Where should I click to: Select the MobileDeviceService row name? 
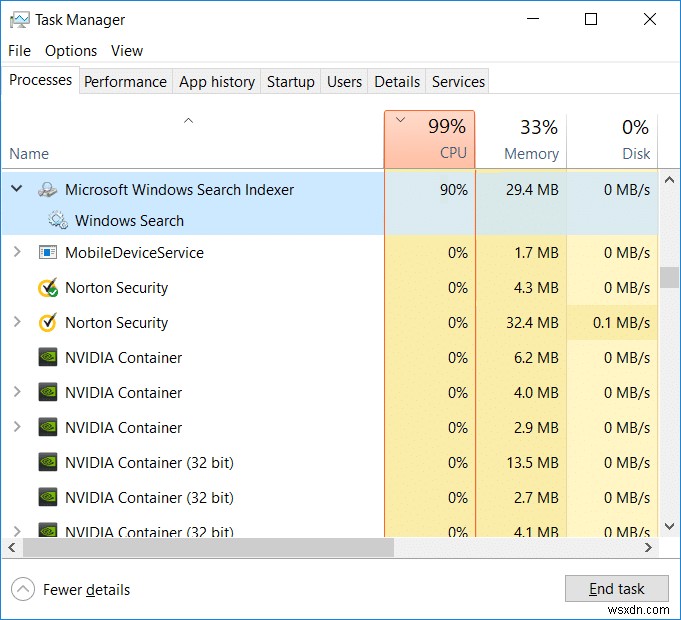click(134, 252)
